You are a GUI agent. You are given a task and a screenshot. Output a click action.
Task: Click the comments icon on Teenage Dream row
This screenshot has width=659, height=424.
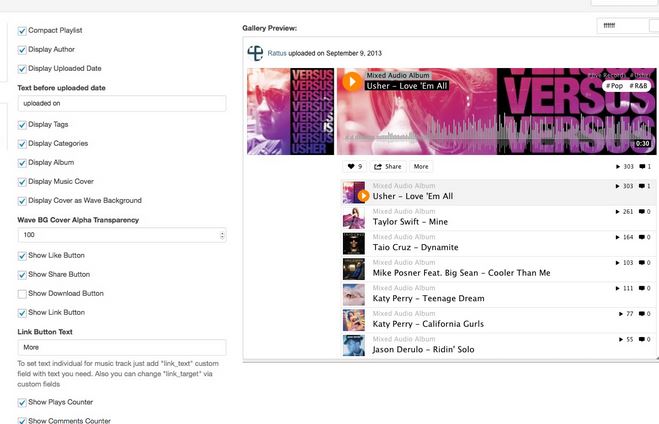click(642, 288)
